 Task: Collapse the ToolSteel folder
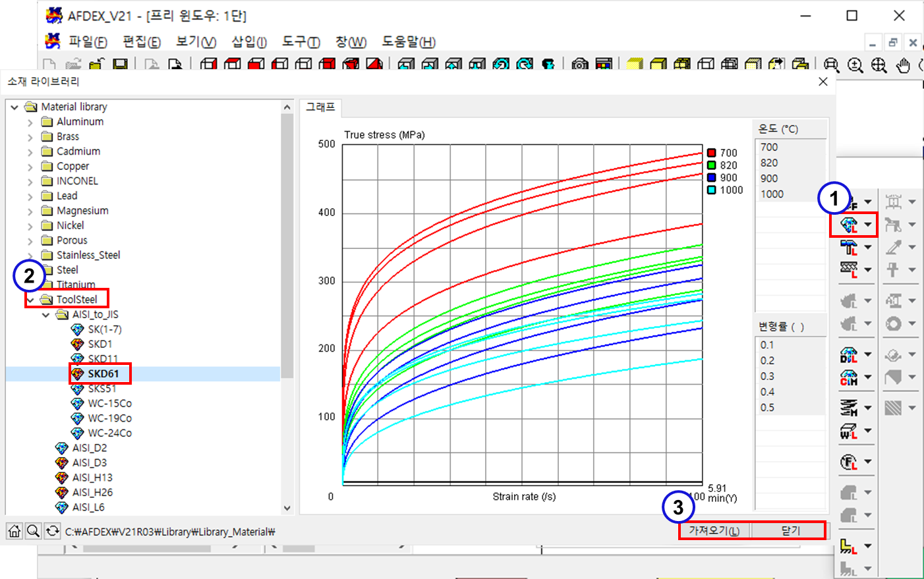[x=30, y=300]
